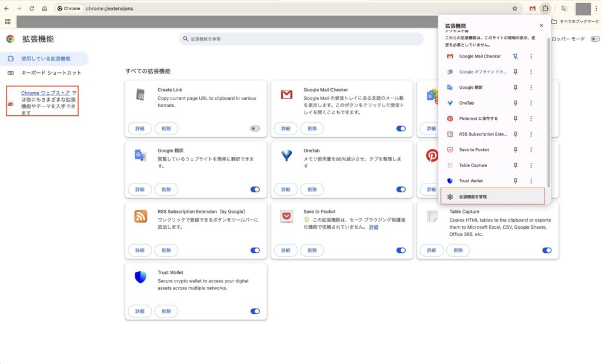
Task: Reload the page with the refresh icon
Action: click(x=32, y=8)
